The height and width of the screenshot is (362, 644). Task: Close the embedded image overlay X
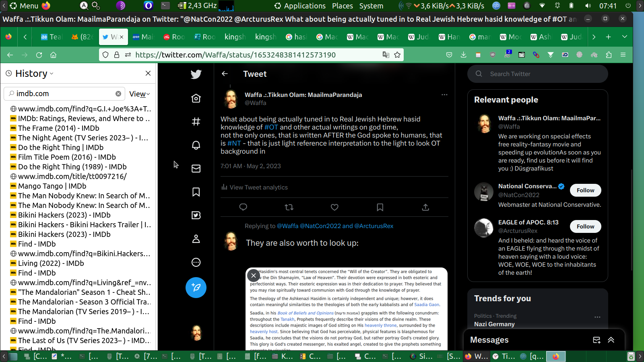point(254,276)
